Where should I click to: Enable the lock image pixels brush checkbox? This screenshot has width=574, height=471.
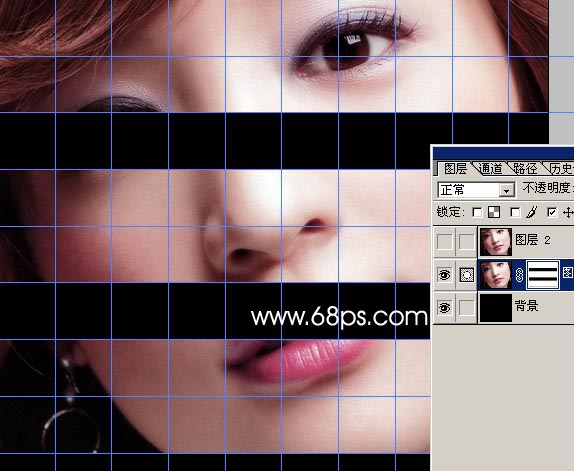(x=515, y=212)
